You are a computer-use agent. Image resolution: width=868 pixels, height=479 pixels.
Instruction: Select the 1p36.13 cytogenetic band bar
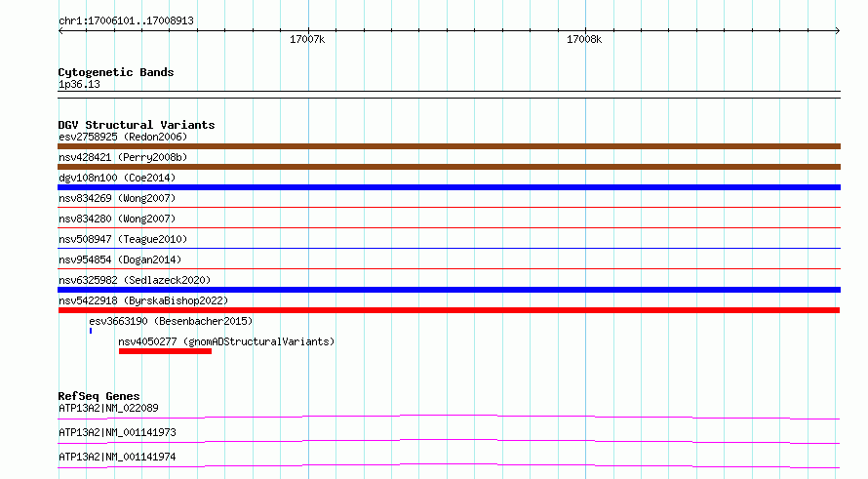coord(449,95)
